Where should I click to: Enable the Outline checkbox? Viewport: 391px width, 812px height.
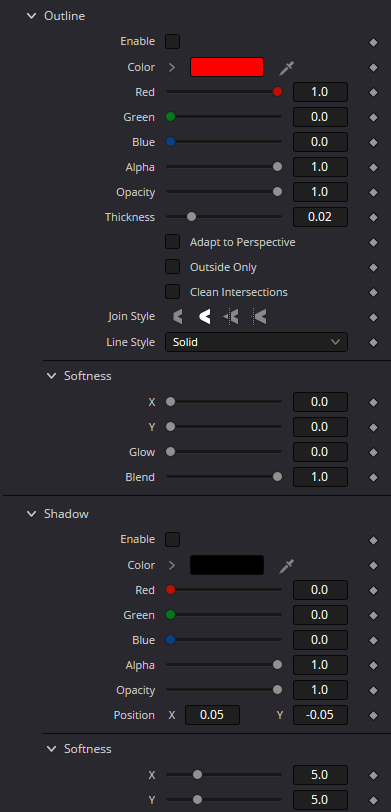pyautogui.click(x=172, y=41)
